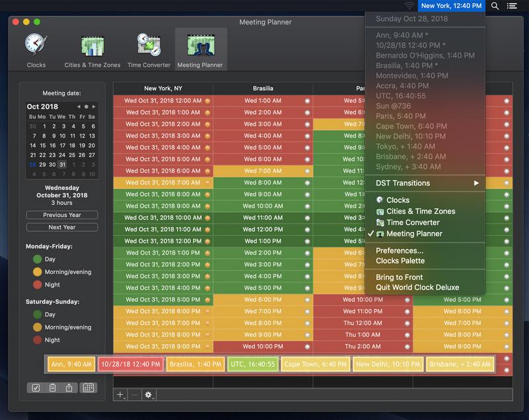This screenshot has height=420, width=529.
Task: Click the Next Year button
Action: (62, 227)
